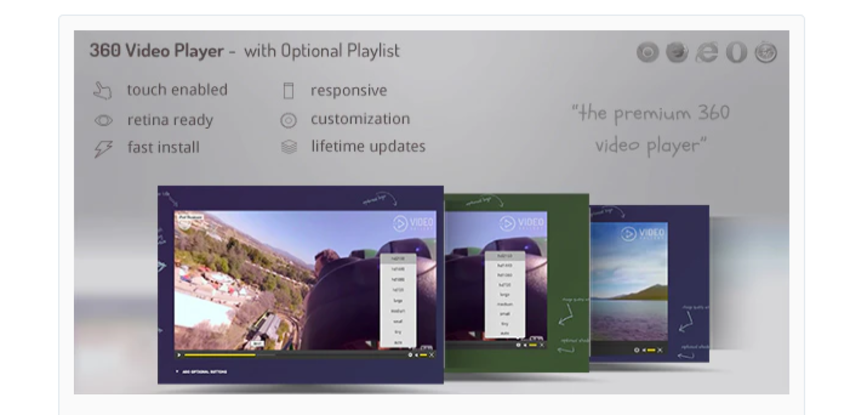This screenshot has width=850, height=415.
Task: Click the "with Optional Playlist" text
Action: tap(322, 51)
